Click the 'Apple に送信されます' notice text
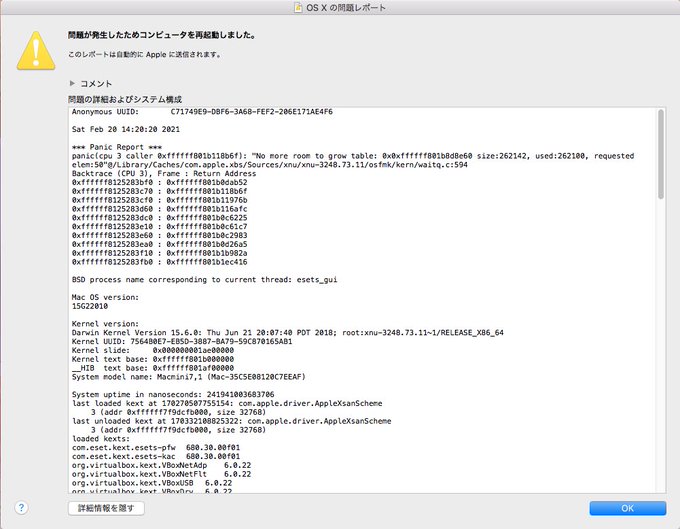 [145, 55]
